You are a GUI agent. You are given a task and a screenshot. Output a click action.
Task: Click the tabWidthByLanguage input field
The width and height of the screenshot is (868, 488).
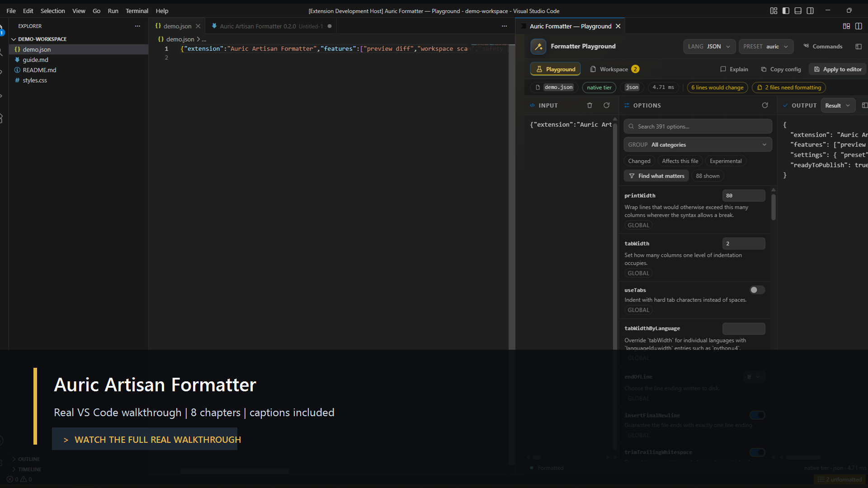[x=744, y=328]
